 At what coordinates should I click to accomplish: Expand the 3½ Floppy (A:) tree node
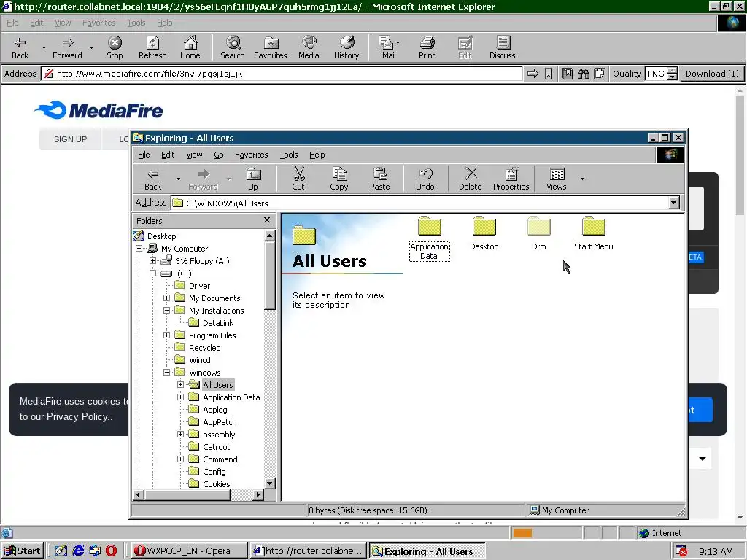click(x=152, y=261)
